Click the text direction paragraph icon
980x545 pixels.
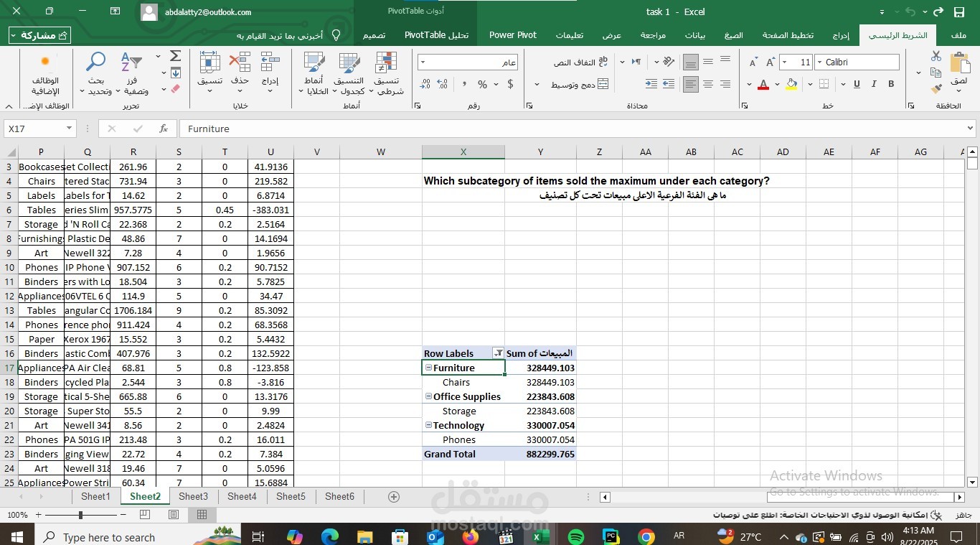click(x=636, y=62)
